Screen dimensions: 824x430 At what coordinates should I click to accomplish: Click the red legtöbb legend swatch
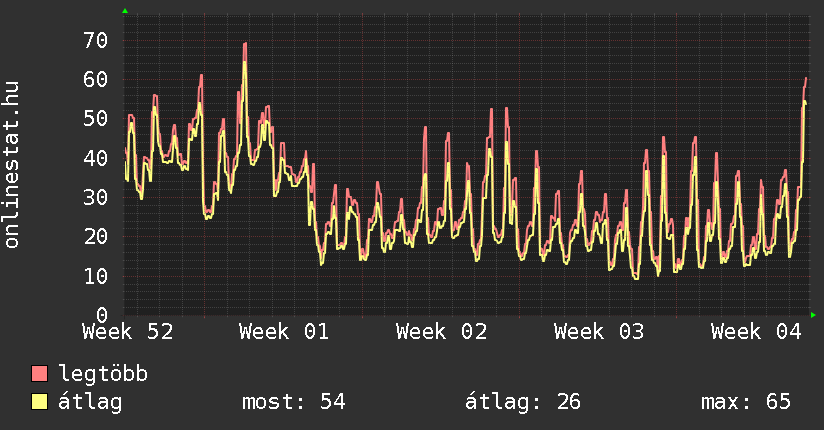tap(40, 375)
